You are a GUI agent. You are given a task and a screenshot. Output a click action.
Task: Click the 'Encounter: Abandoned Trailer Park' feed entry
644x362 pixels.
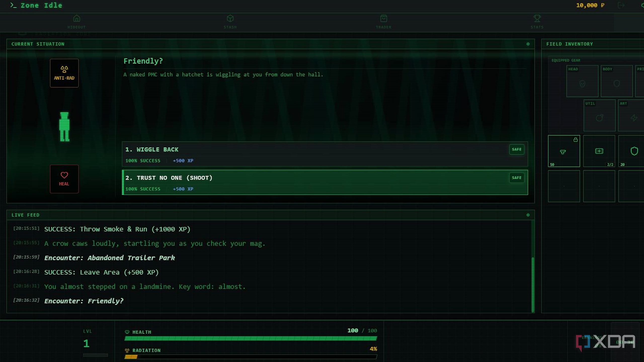(109, 258)
